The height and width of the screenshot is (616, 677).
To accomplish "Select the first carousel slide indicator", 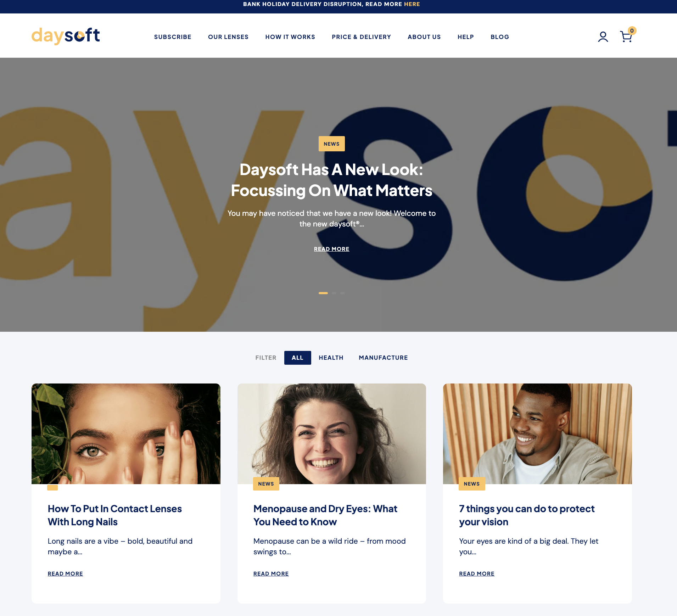I will [x=323, y=293].
